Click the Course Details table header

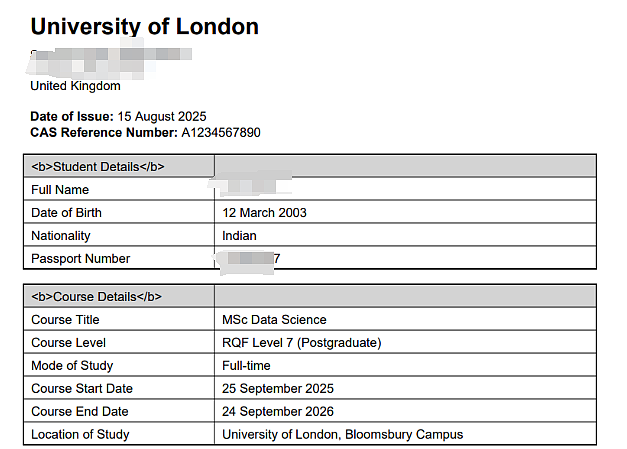click(x=96, y=297)
